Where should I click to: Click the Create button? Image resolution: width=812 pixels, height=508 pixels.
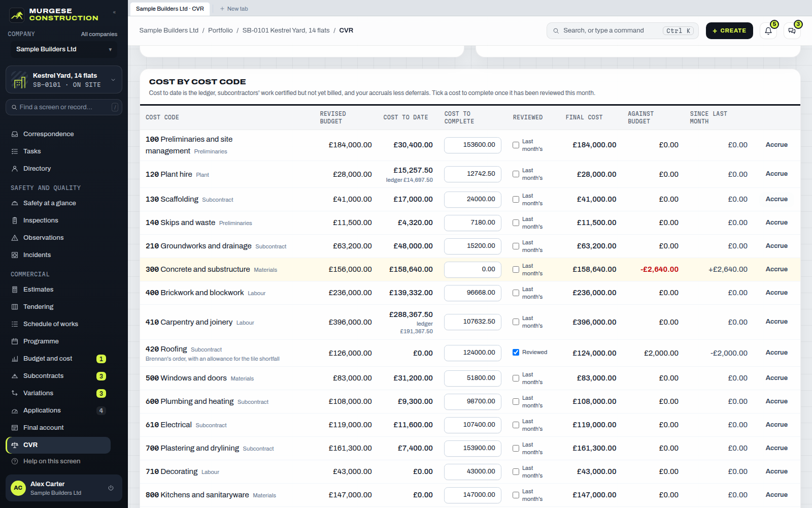[729, 30]
